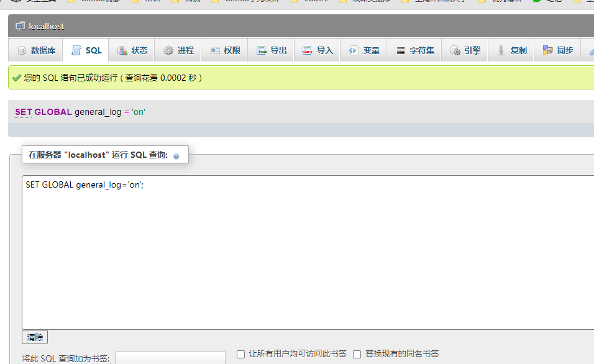Select the 权限 privileges tab icon
This screenshot has width=594, height=364.
[215, 50]
